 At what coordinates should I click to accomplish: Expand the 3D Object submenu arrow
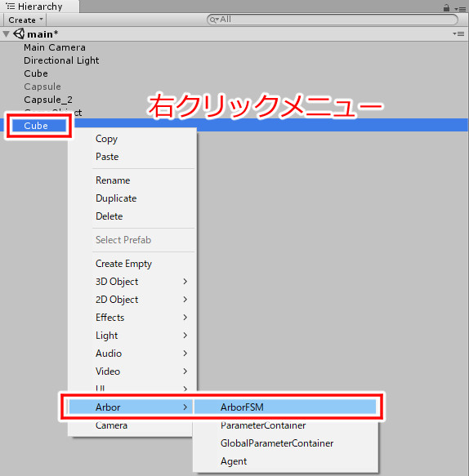pyautogui.click(x=185, y=282)
